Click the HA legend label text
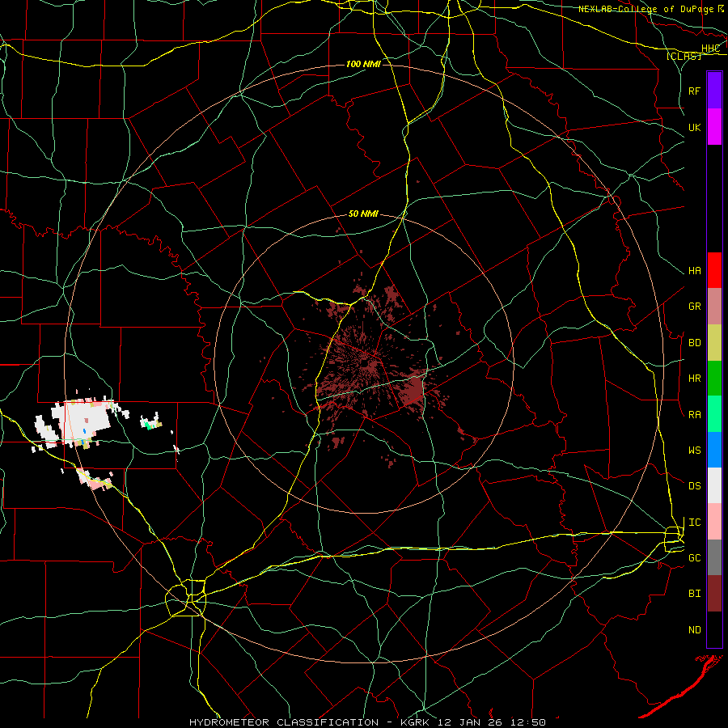 tap(695, 271)
